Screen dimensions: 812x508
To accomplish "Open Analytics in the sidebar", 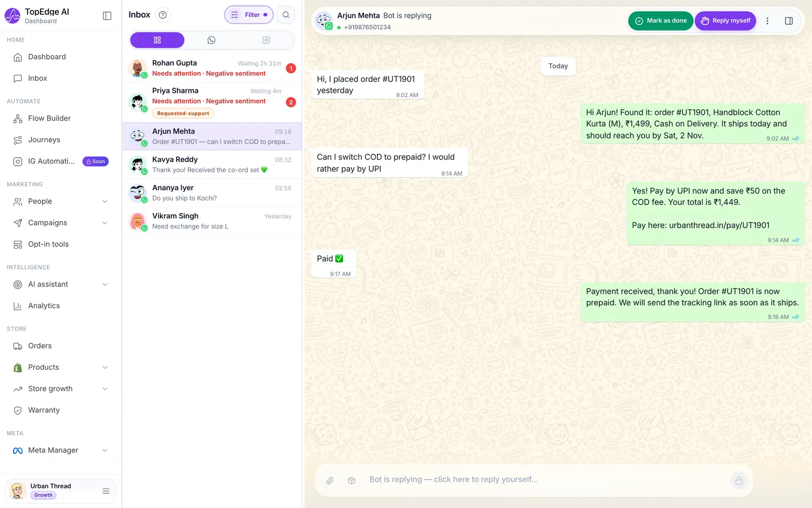I will [x=61, y=306].
